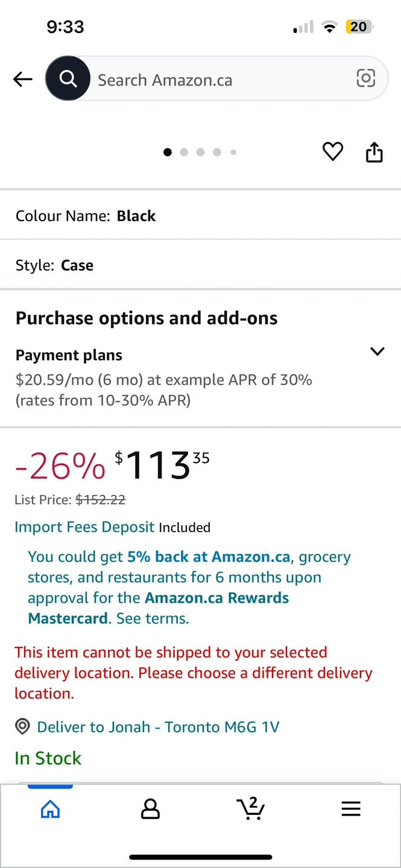Open the Home tab icon
The image size is (401, 868).
[x=50, y=809]
